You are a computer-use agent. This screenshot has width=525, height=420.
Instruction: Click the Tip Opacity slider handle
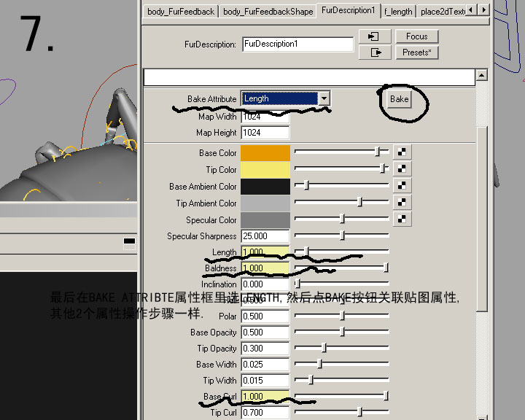coord(324,348)
